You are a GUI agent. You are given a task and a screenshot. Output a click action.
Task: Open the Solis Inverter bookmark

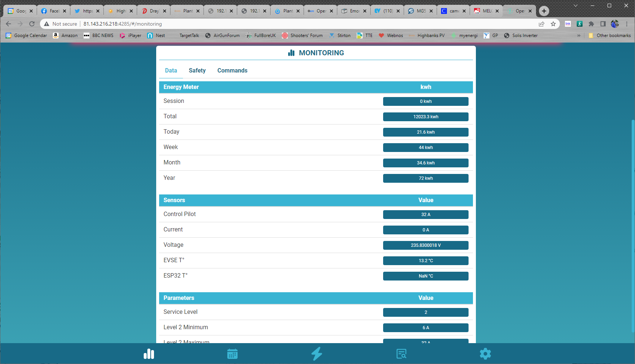point(521,36)
